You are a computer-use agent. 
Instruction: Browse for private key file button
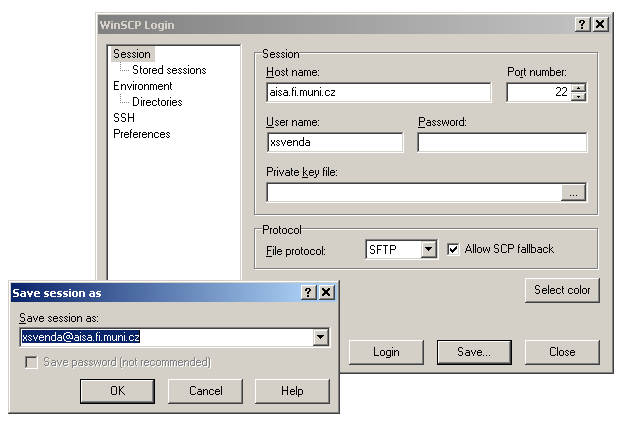(x=573, y=193)
